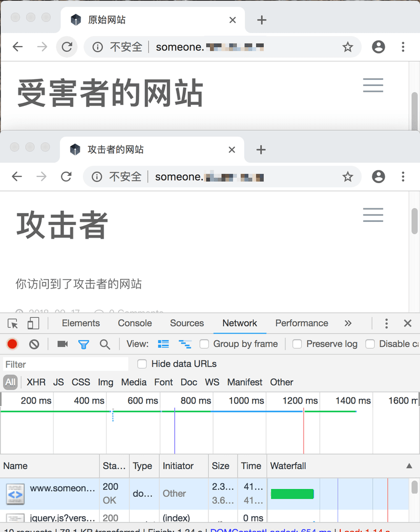The height and width of the screenshot is (532, 420).
Task: Clear the network log with the block icon
Action: point(34,344)
